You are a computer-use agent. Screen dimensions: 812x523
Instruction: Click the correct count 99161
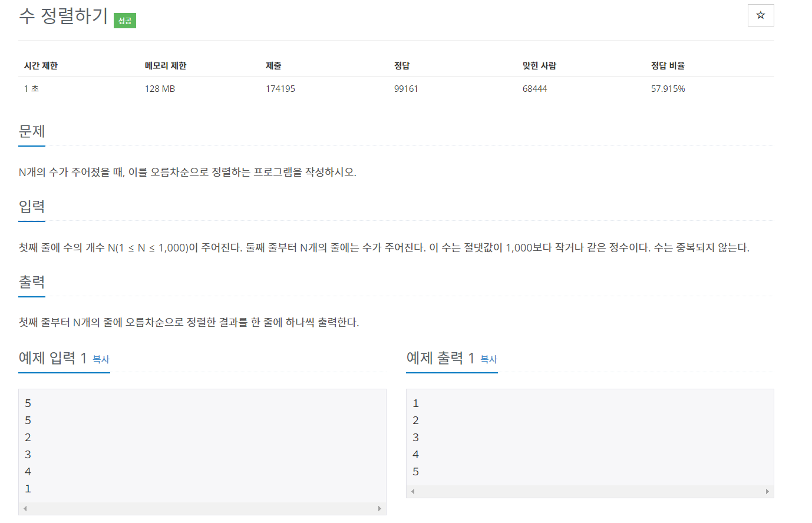(406, 88)
